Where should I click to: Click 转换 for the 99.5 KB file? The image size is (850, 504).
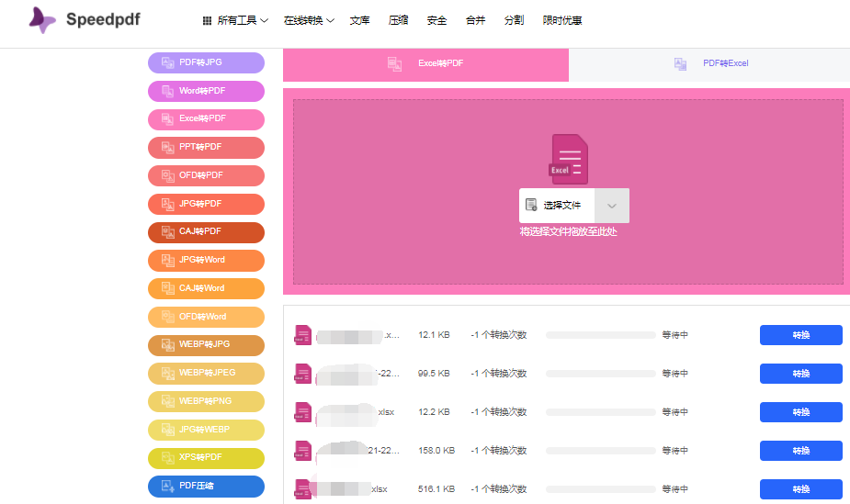(x=800, y=374)
